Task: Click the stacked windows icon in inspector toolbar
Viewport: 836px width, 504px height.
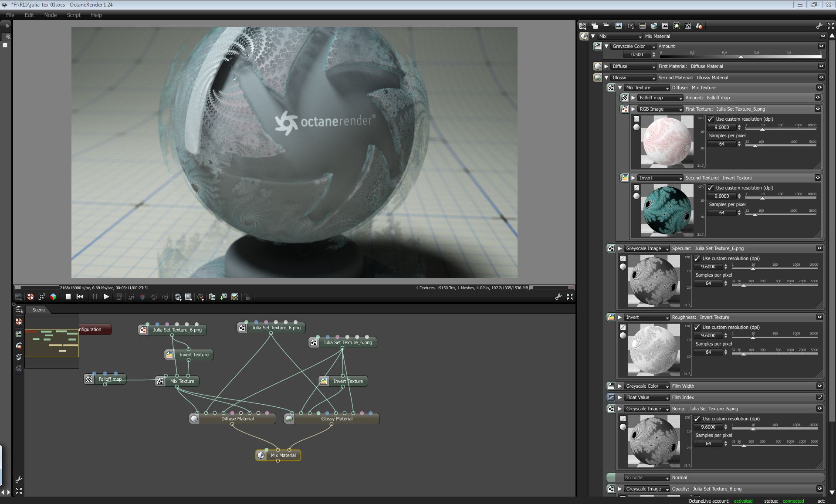Action: (x=594, y=26)
